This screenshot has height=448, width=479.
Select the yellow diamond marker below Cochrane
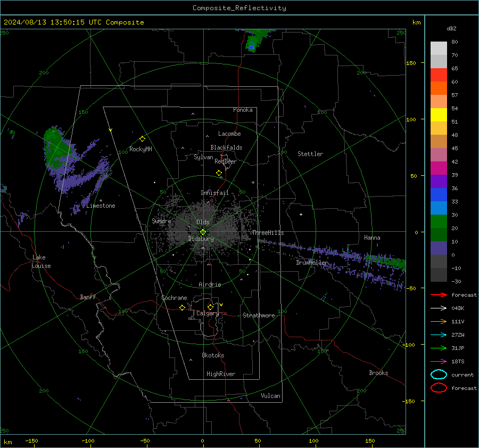(183, 307)
